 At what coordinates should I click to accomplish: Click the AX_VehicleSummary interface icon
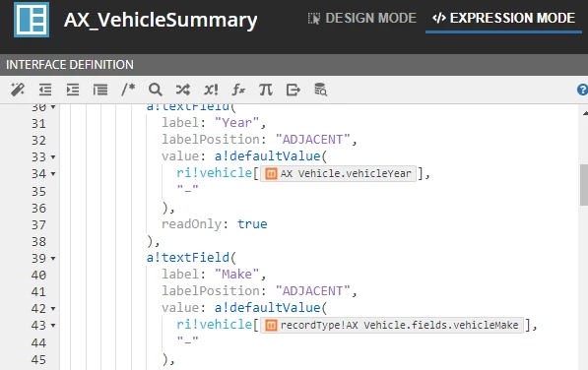(32, 20)
